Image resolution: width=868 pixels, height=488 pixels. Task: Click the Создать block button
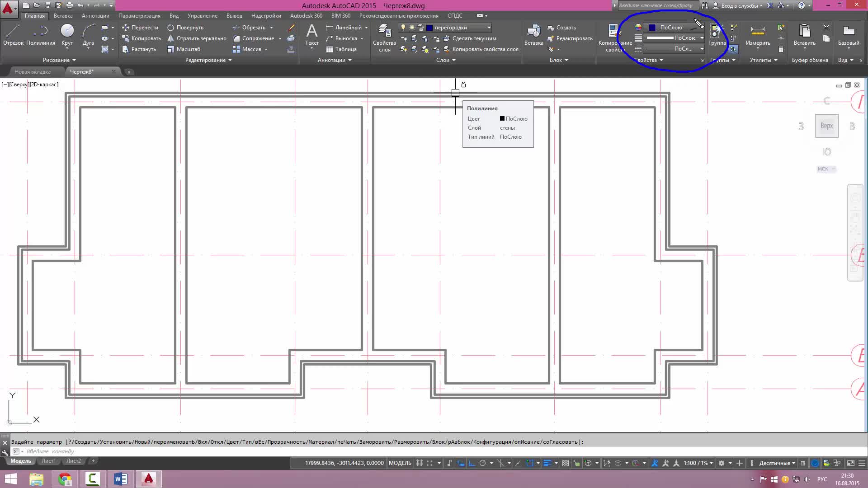561,28
